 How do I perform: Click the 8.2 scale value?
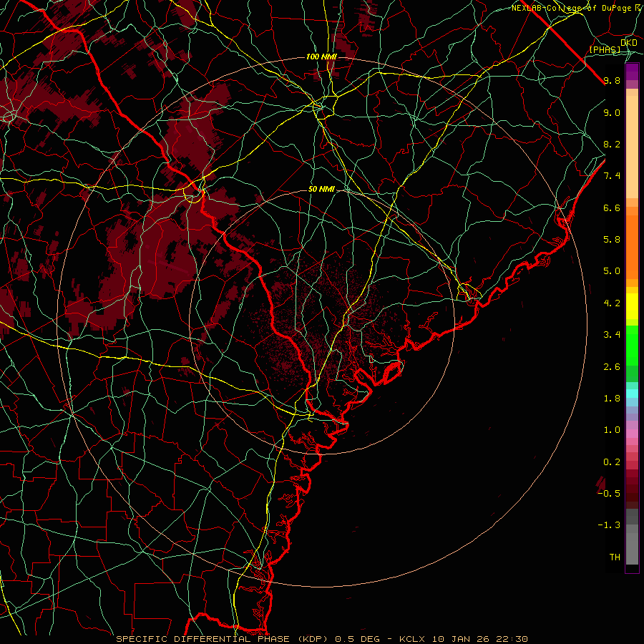[612, 144]
